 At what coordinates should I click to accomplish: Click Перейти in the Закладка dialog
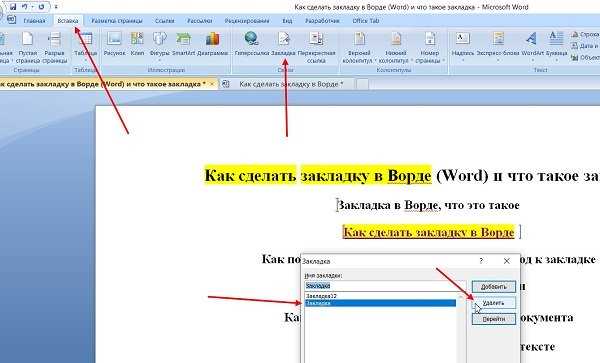[x=494, y=319]
